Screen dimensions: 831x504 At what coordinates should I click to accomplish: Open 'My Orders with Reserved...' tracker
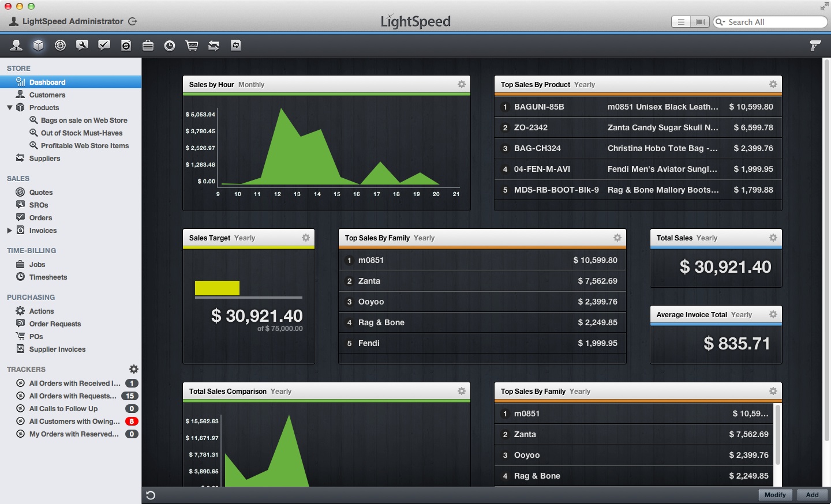click(70, 434)
